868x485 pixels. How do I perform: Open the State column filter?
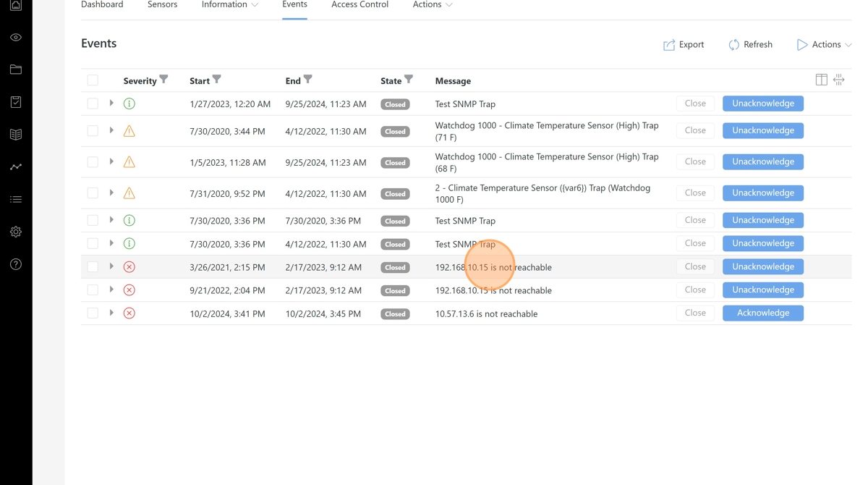[409, 80]
